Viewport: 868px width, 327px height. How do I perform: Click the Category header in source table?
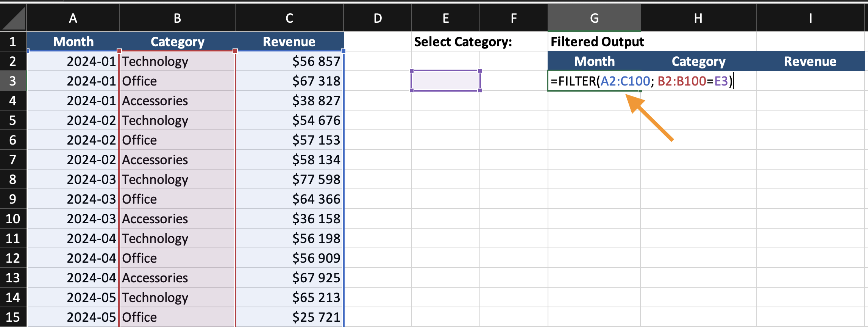coord(177,42)
